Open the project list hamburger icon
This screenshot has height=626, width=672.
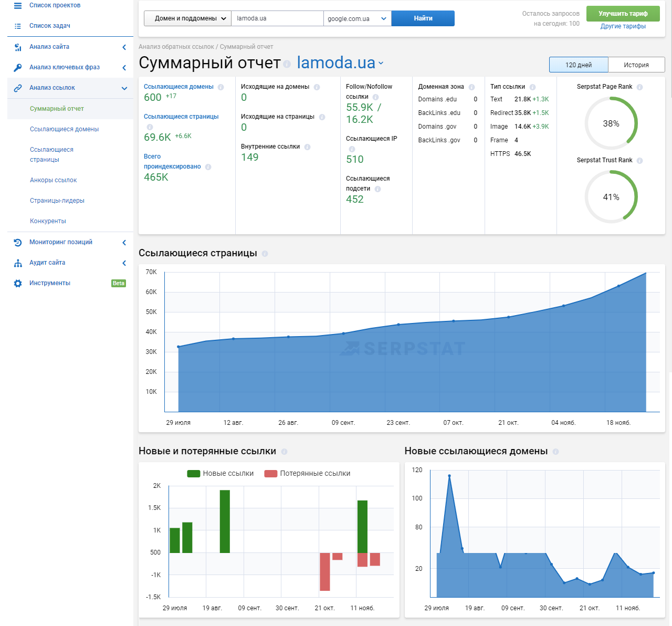pos(18,5)
